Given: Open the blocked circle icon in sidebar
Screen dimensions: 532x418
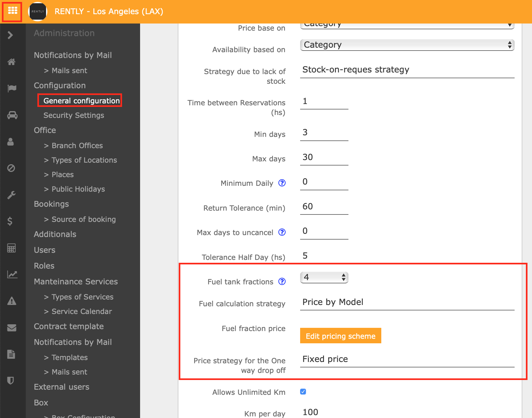Looking at the screenshot, I should (11, 168).
